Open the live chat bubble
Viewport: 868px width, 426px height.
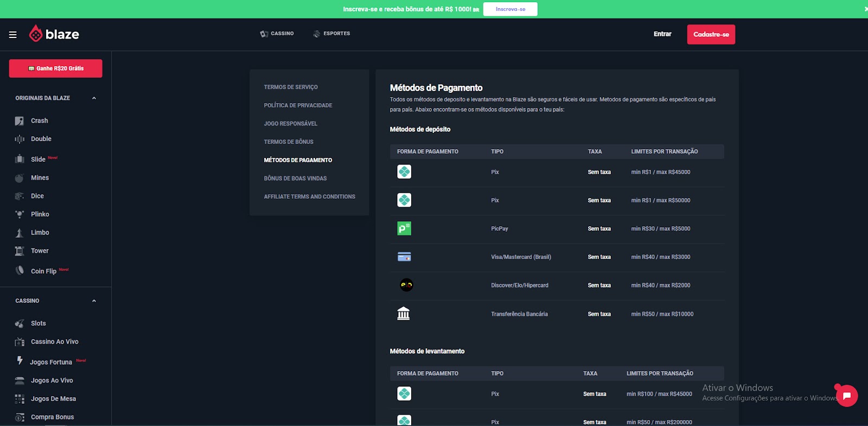(847, 396)
